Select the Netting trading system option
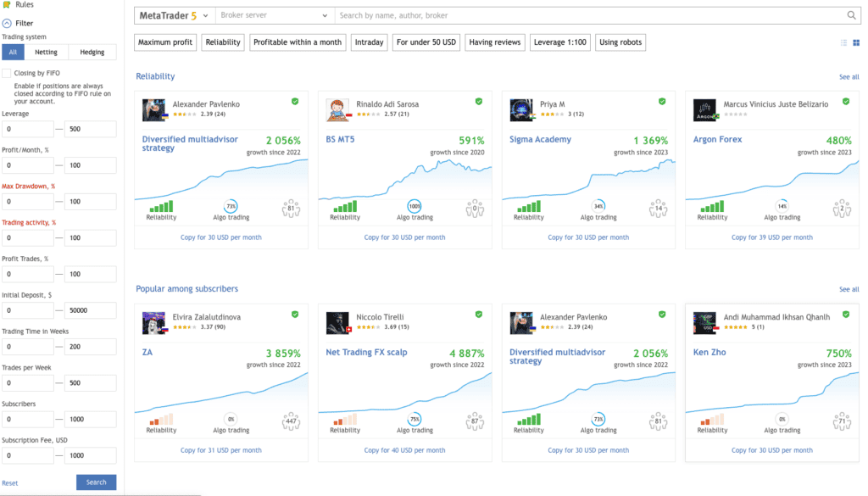 [46, 52]
